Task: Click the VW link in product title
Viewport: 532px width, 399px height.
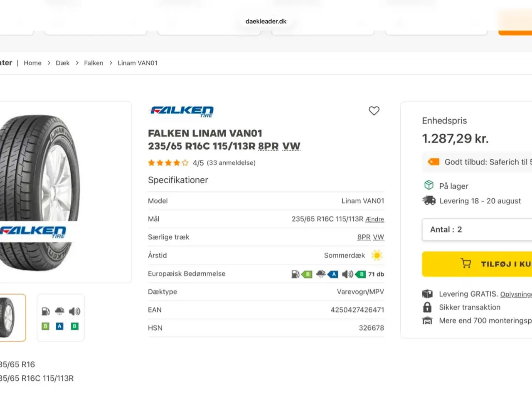Action: 291,146
